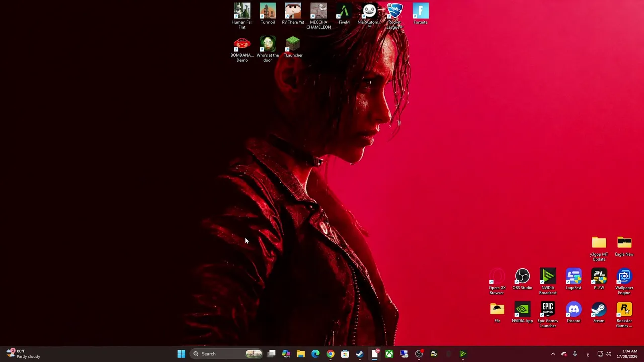
Task: Launch the Opera GX Browser desktop shortcut
Action: (497, 281)
